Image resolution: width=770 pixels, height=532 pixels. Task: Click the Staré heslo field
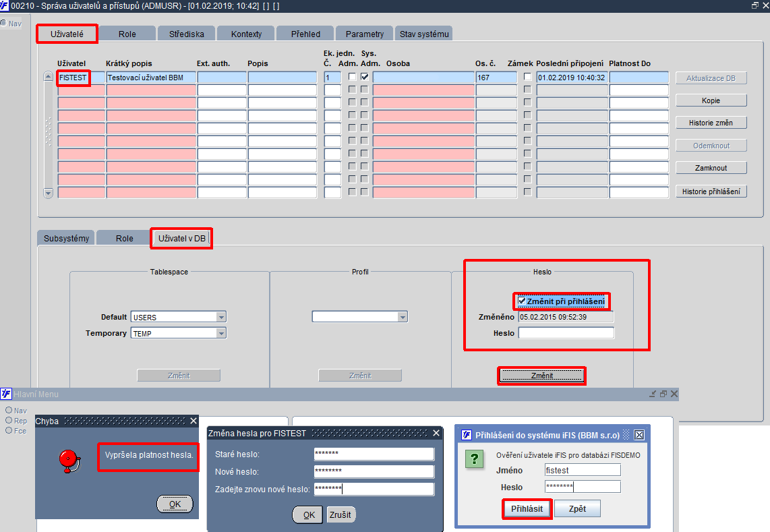tap(374, 454)
